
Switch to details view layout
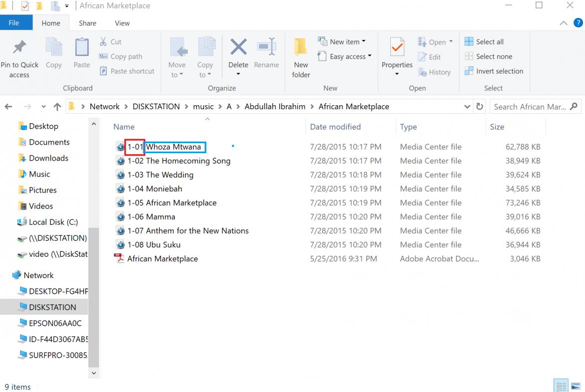click(x=562, y=387)
